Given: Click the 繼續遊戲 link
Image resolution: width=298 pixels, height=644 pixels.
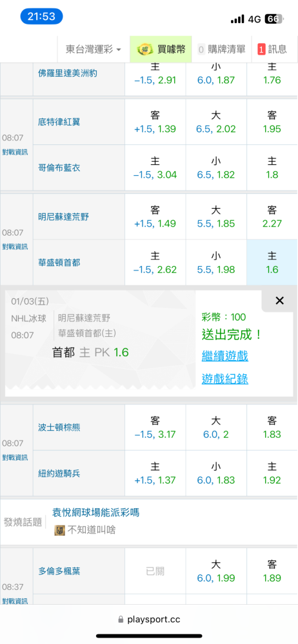Looking at the screenshot, I should pos(224,355).
